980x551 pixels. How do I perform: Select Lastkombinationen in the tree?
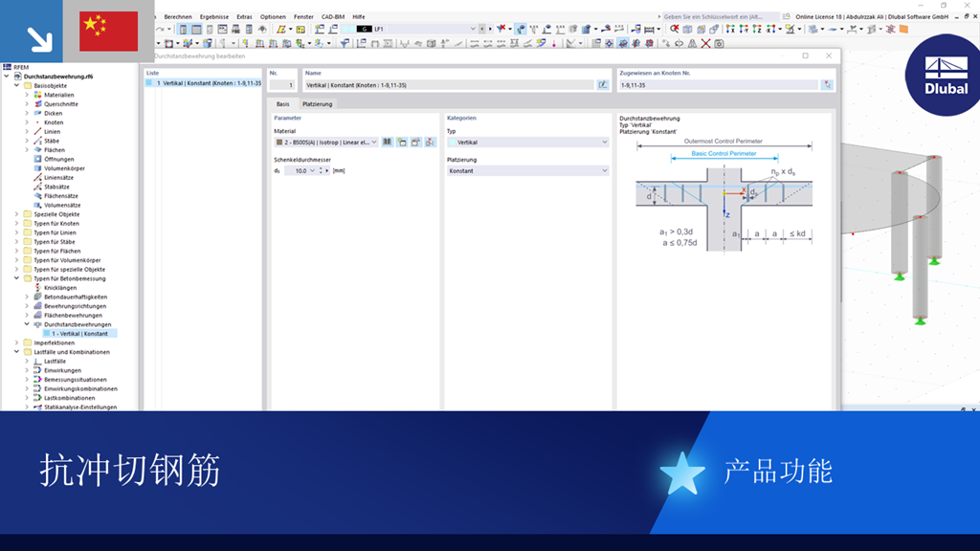click(x=69, y=398)
